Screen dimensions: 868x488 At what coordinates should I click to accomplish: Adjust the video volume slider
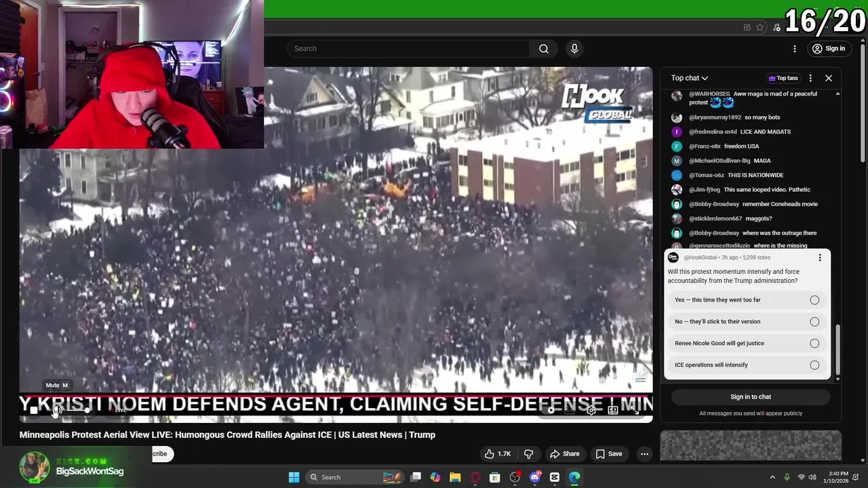tap(77, 410)
